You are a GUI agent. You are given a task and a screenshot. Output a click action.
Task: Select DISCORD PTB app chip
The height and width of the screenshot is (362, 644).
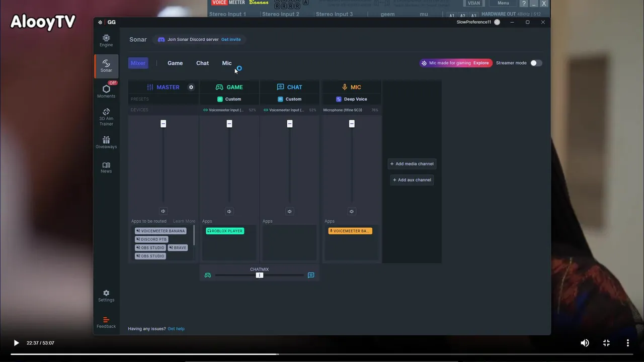click(x=151, y=239)
